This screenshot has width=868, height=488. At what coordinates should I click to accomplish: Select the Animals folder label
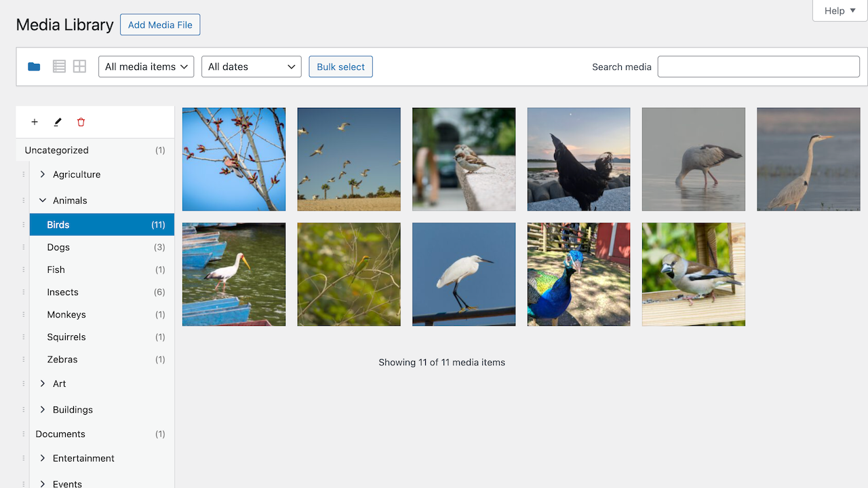click(70, 200)
